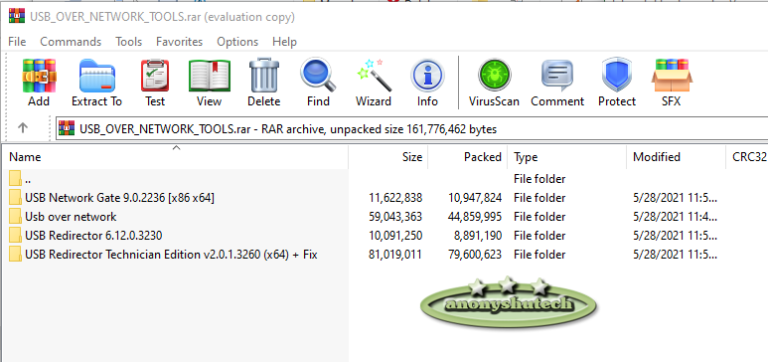The image size is (768, 362).
Task: Click the Delete trash bin icon
Action: tap(264, 76)
